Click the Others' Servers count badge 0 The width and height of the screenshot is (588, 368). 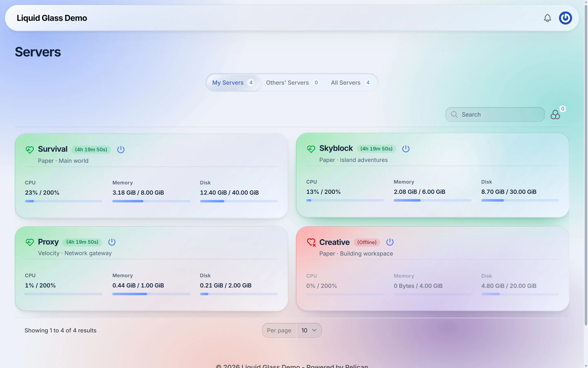316,83
